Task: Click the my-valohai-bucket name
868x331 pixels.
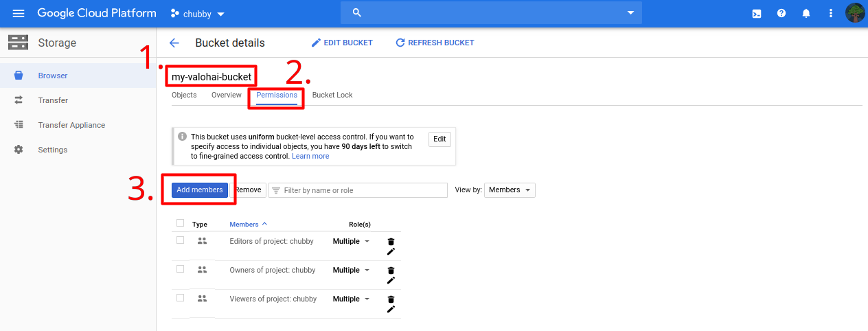Action: [212, 77]
